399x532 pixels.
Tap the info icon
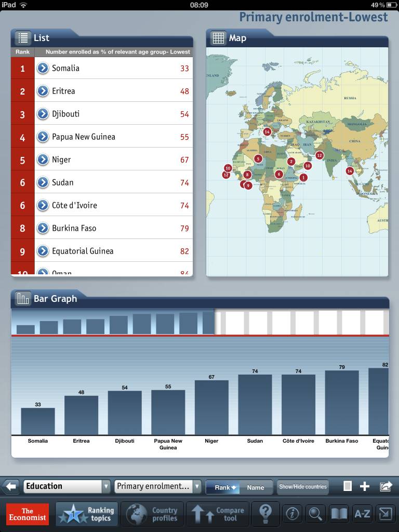292,514
